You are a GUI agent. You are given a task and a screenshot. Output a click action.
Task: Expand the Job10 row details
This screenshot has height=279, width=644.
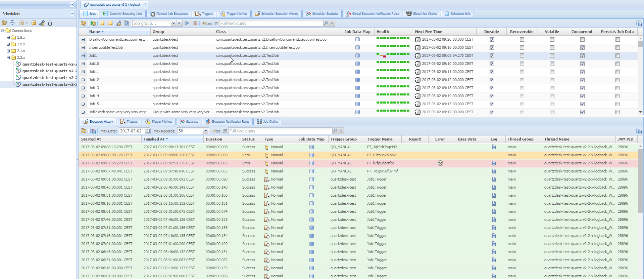click(x=83, y=64)
